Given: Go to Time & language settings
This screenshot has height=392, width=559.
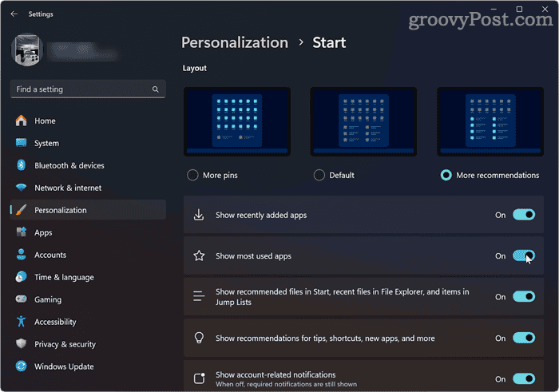Looking at the screenshot, I should [64, 277].
